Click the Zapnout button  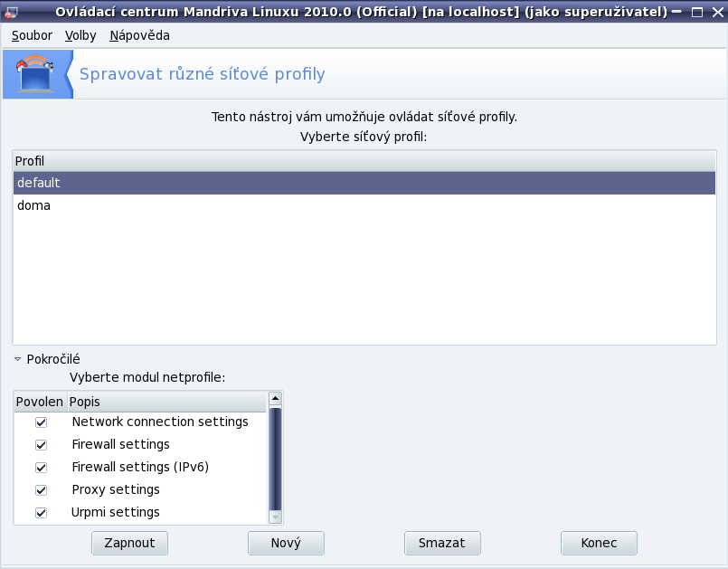click(x=129, y=543)
